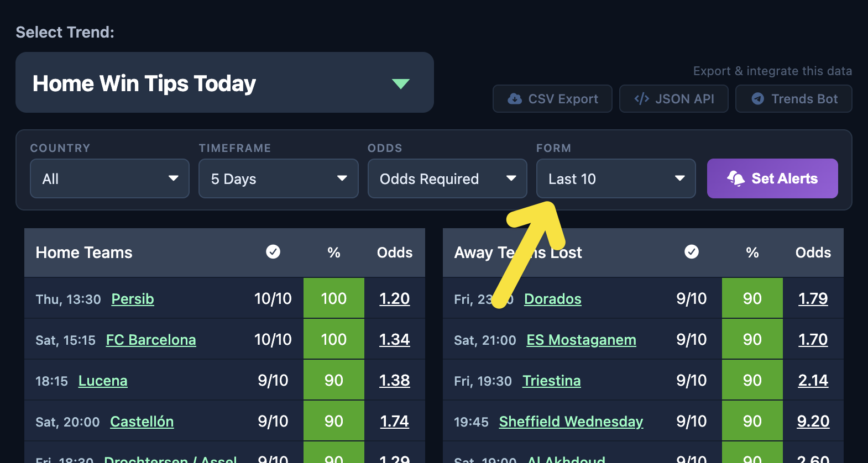Click the green arrow on trend selector
The width and height of the screenshot is (868, 463).
[400, 83]
